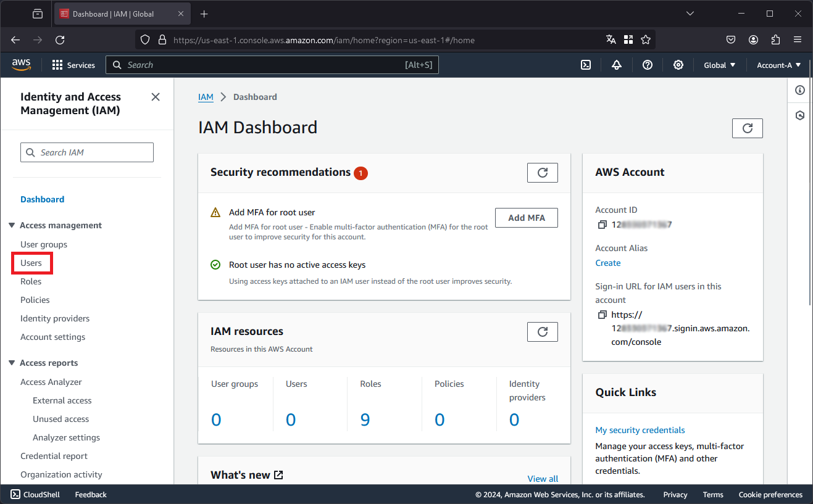The image size is (813, 504).
Task: Collapse the Access management section
Action: point(12,225)
